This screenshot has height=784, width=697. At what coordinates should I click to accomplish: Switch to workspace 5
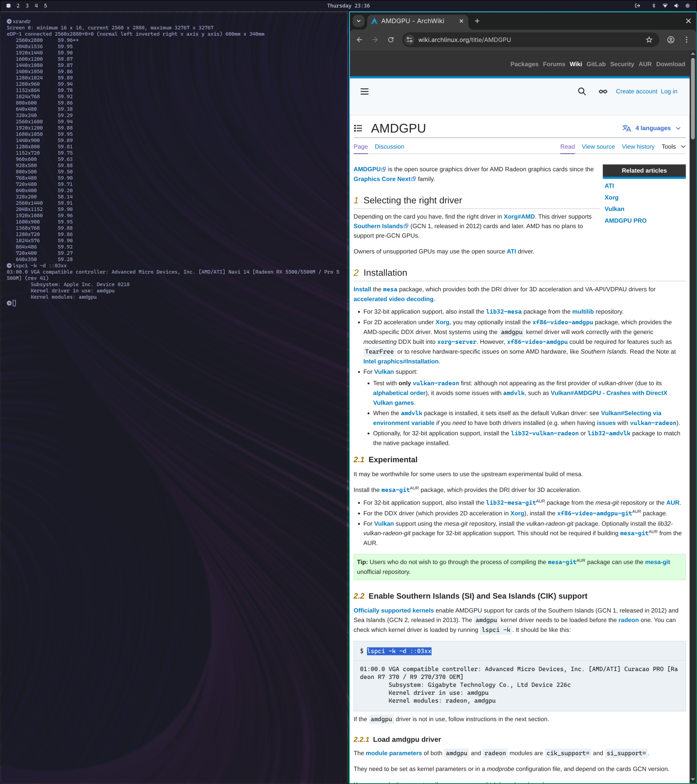coord(45,5)
